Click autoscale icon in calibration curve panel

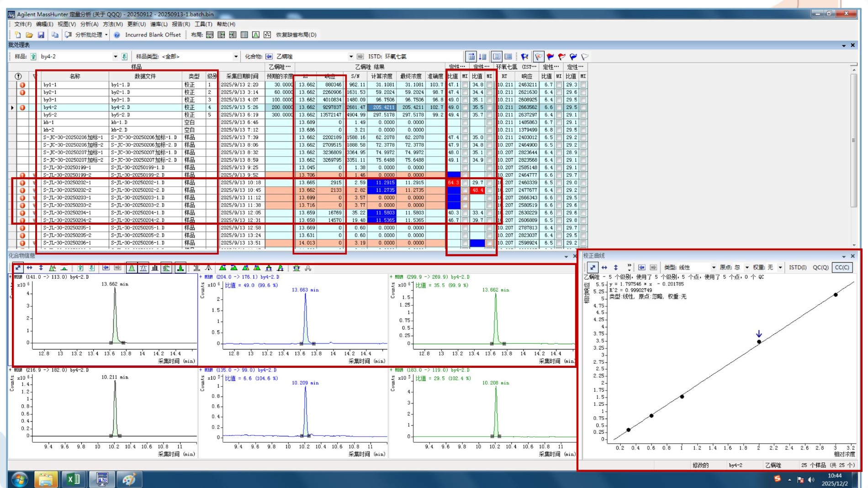(x=593, y=267)
